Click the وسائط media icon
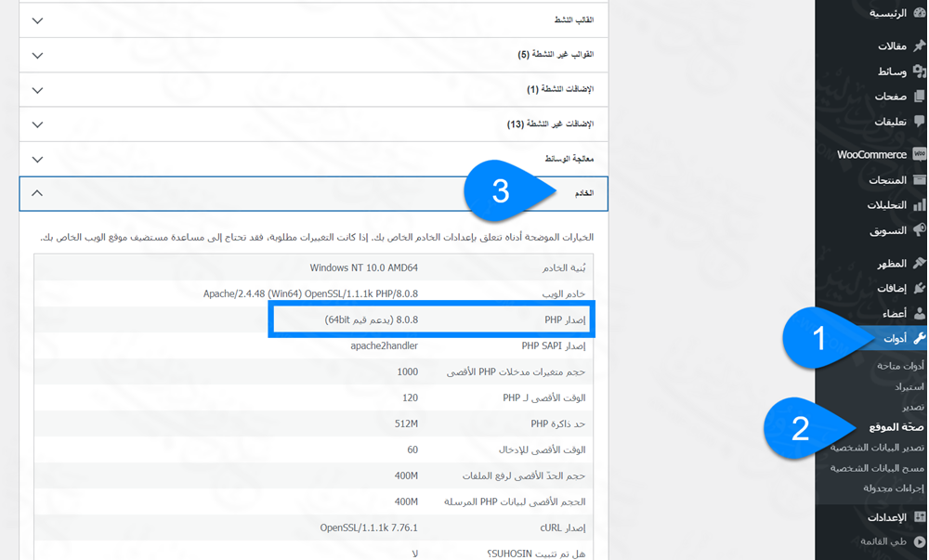The width and height of the screenshot is (929, 560). [919, 71]
